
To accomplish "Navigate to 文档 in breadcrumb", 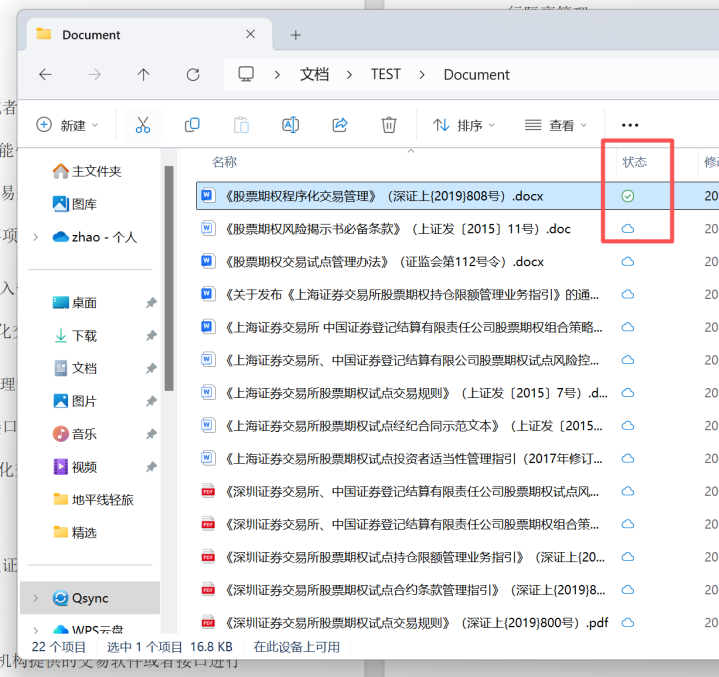I will (x=315, y=74).
